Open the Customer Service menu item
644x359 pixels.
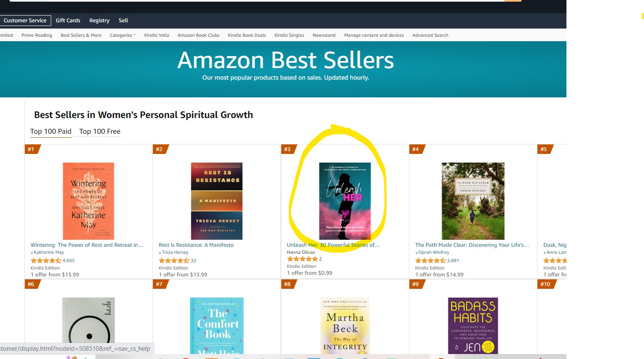tap(25, 21)
